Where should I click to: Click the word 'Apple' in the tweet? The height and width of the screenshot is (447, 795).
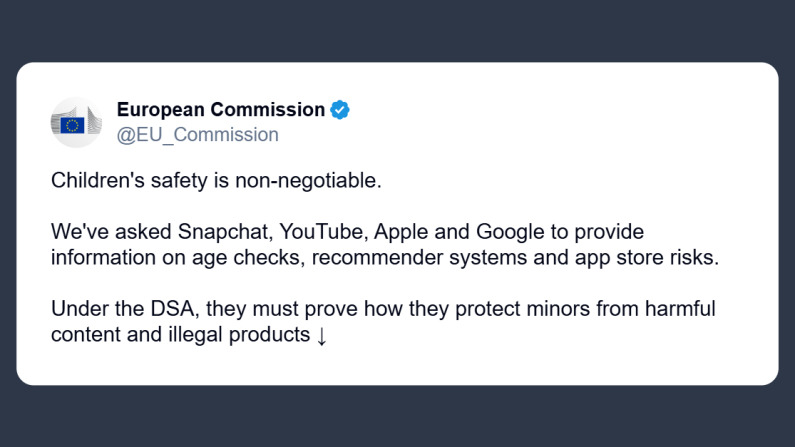(403, 232)
